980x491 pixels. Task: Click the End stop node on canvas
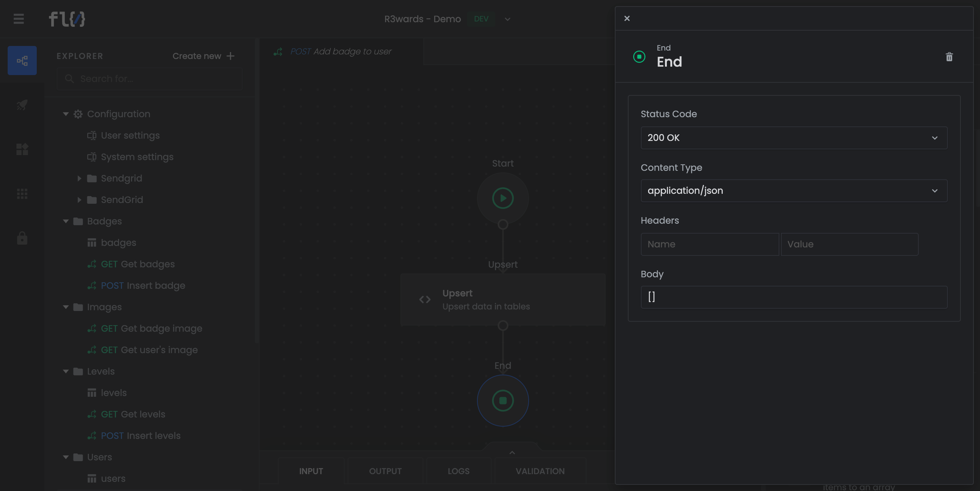point(503,400)
